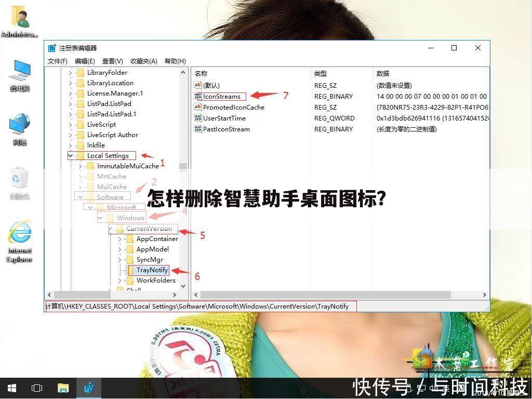Open the 帮助(H) menu
Image resolution: width=532 pixels, height=399 pixels.
click(175, 61)
